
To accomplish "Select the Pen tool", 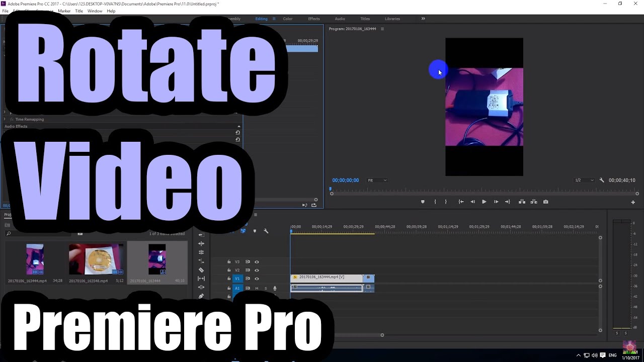I will pos(201,296).
